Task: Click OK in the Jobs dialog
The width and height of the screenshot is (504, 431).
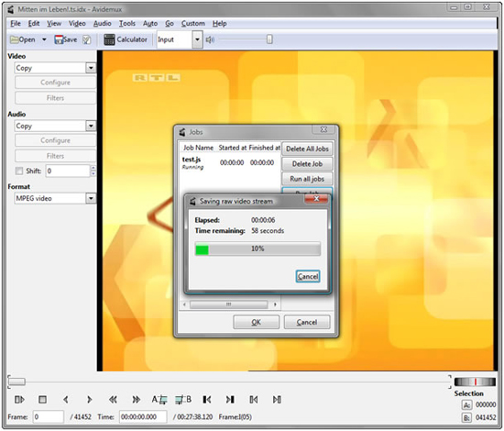Action: (257, 322)
